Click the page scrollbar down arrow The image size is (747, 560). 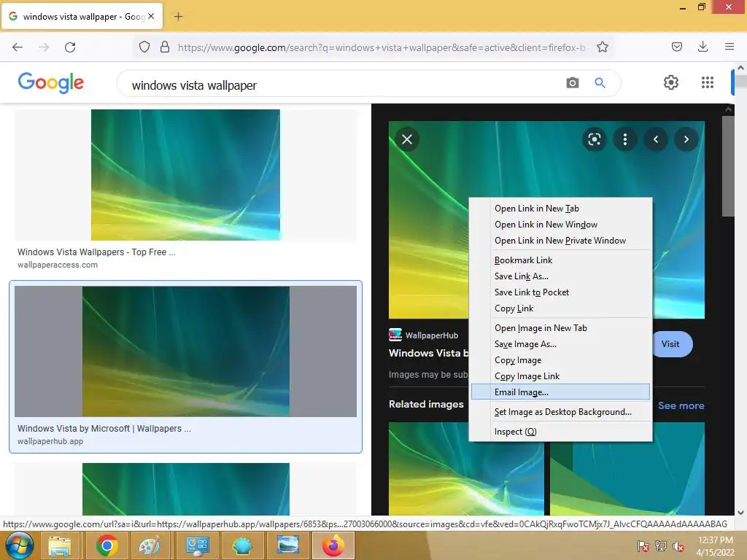pos(740,513)
